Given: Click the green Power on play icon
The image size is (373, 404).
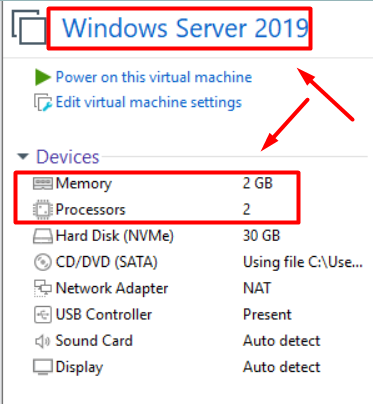Looking at the screenshot, I should pyautogui.click(x=43, y=77).
